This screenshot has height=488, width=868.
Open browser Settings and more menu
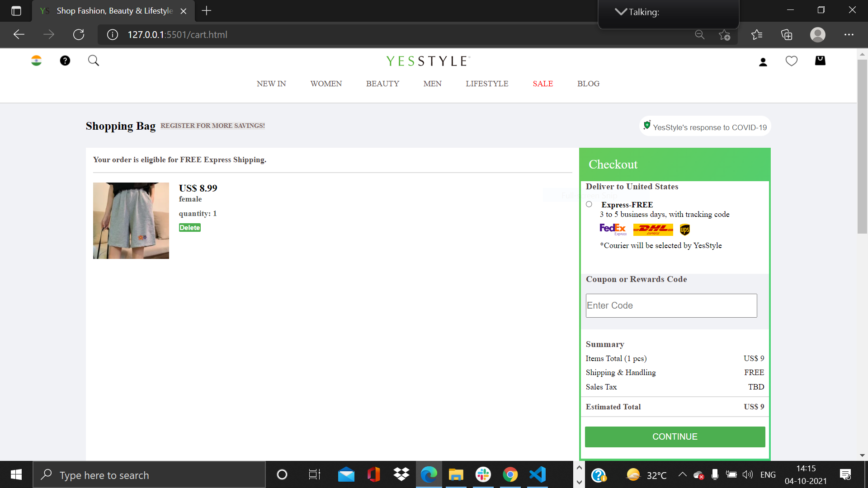pyautogui.click(x=849, y=35)
